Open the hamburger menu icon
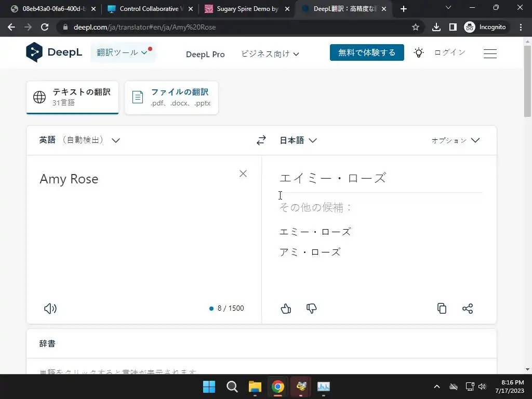Image resolution: width=532 pixels, height=399 pixels. tap(490, 54)
